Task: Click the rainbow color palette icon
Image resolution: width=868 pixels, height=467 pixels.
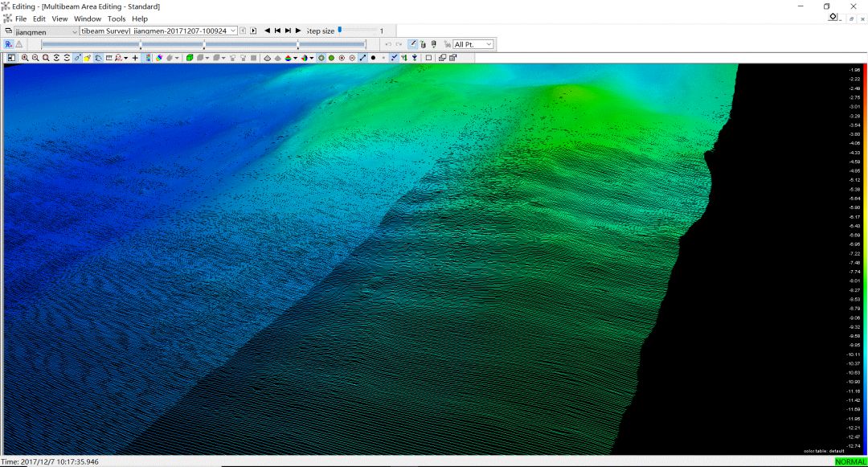Action: pos(159,58)
